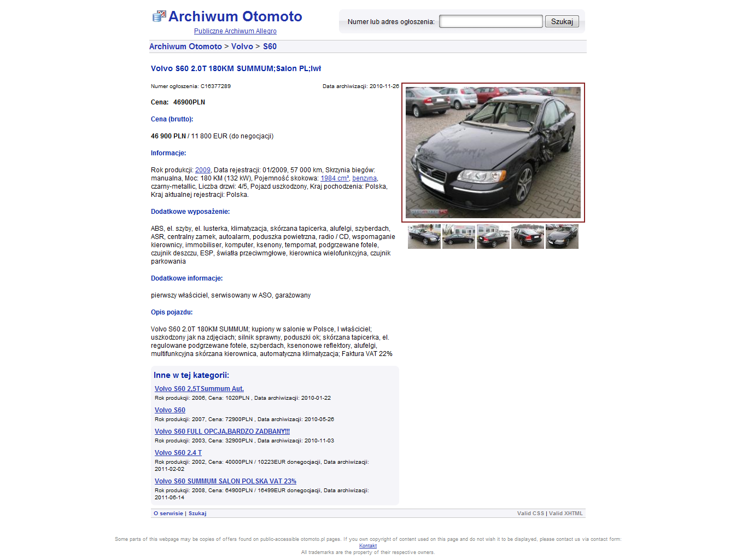Click the Dodatkowe wyposażenie heading
736x560 pixels.
190,212
